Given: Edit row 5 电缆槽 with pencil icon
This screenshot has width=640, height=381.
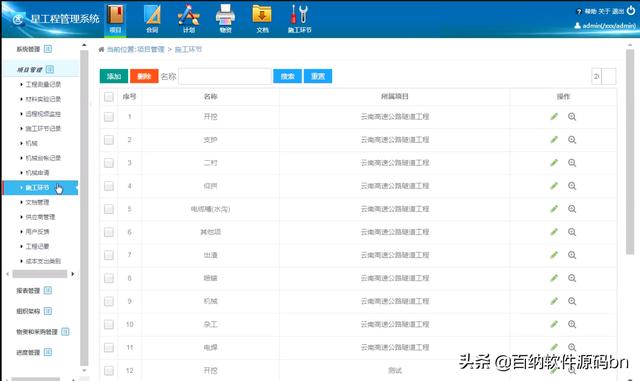Looking at the screenshot, I should pyautogui.click(x=554, y=209).
